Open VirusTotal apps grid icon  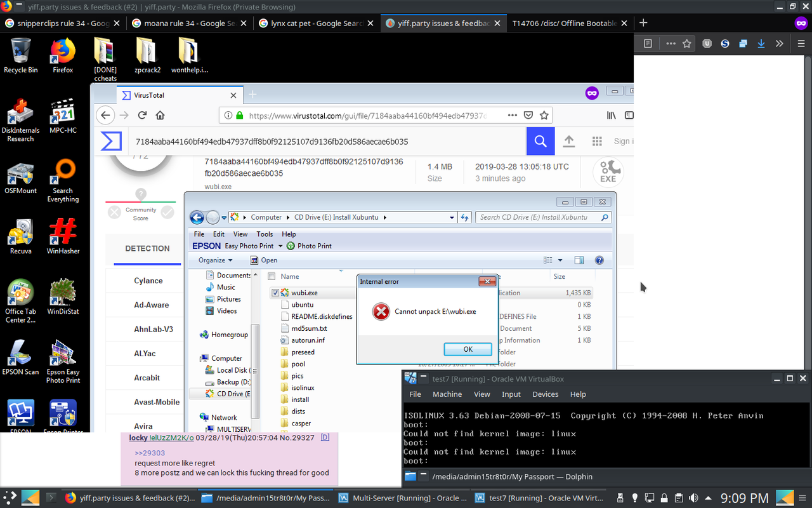[x=596, y=141]
